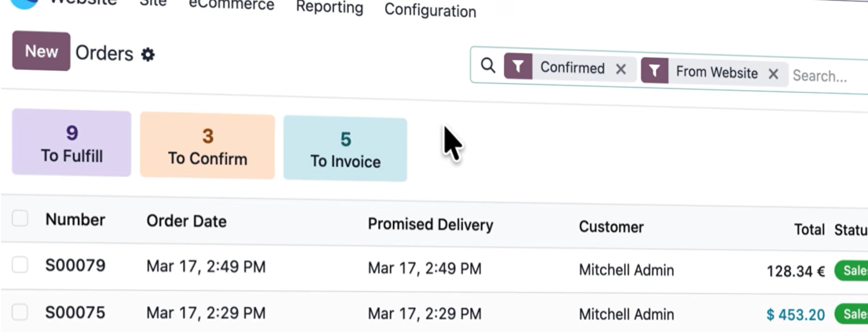868x332 pixels.
Task: Click the Sales status badge for S00075
Action: tap(851, 314)
